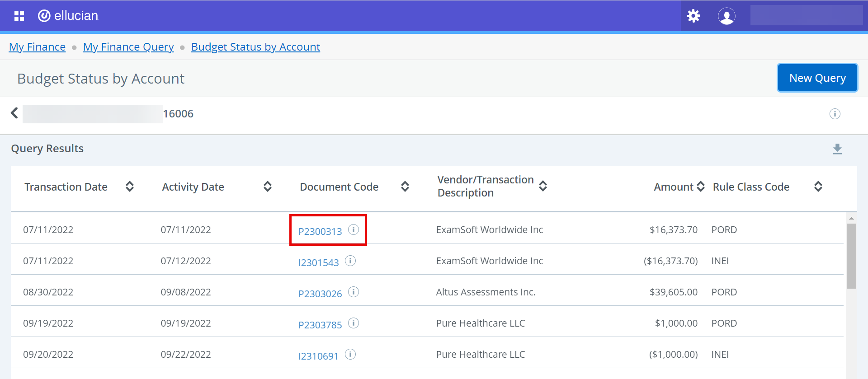This screenshot has width=868, height=379.
Task: Download the query results
Action: (837, 149)
